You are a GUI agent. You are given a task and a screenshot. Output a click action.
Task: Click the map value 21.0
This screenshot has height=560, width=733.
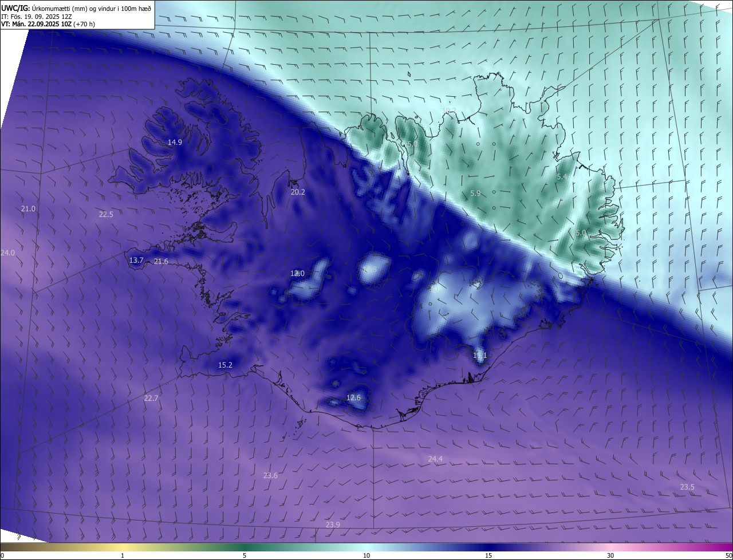click(x=28, y=209)
